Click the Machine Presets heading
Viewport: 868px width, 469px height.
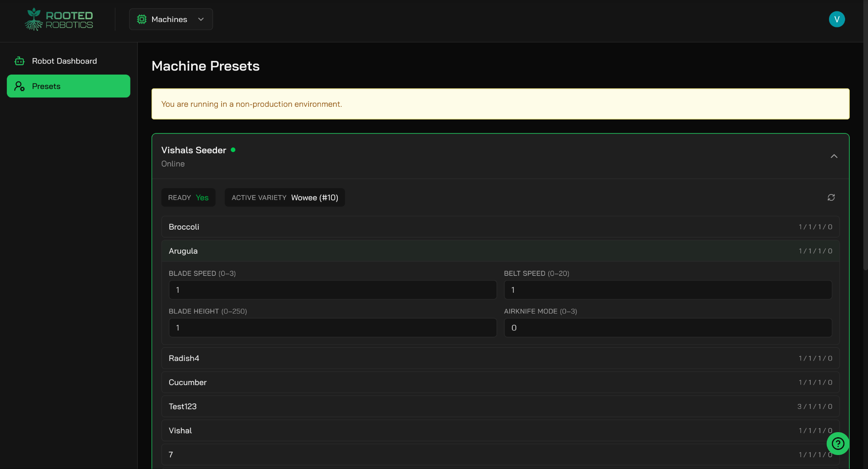pos(206,66)
